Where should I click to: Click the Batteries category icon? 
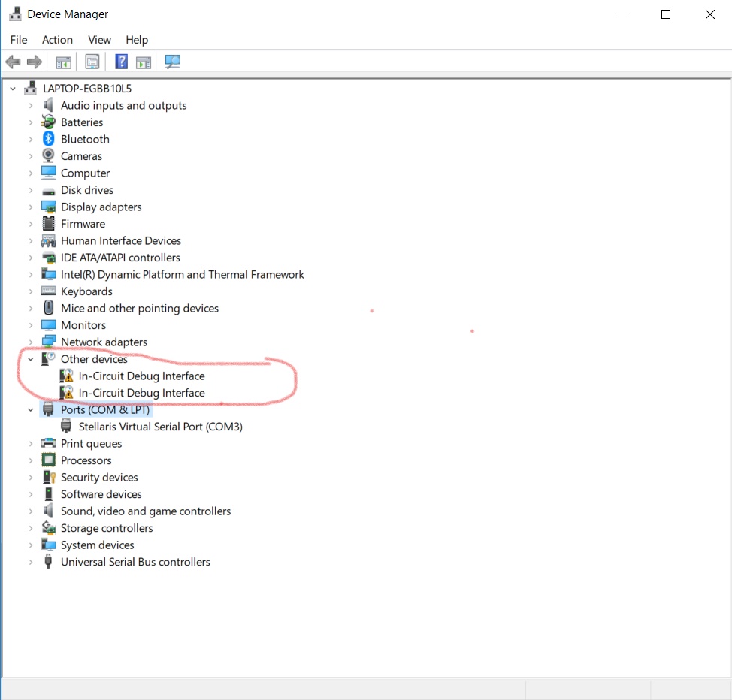[48, 122]
